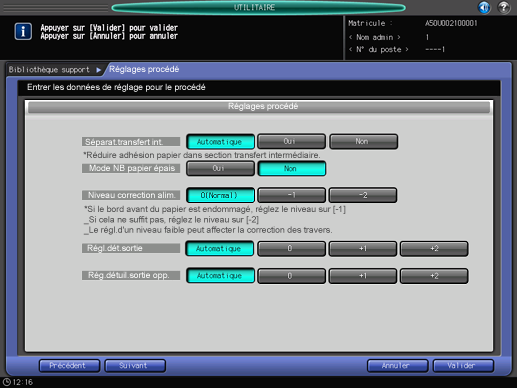Click the speaker accessibility icon

coord(484,7)
